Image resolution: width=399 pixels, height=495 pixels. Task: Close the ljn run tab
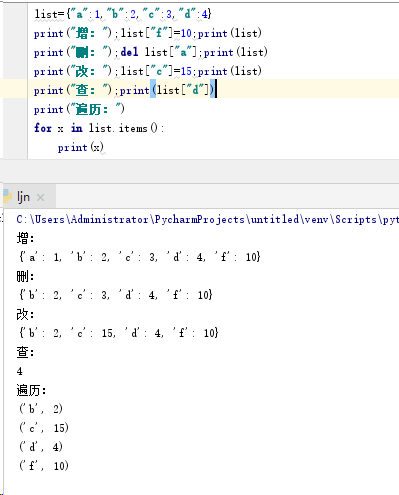[40, 198]
